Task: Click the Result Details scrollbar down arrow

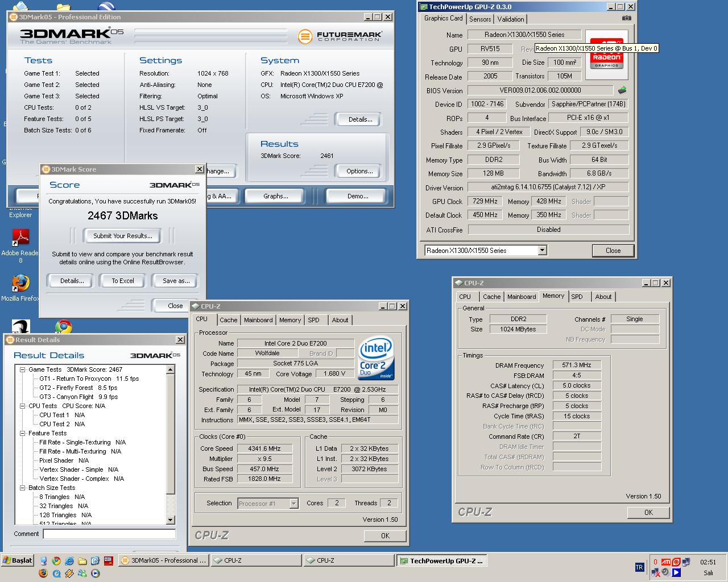Action: pos(171,520)
